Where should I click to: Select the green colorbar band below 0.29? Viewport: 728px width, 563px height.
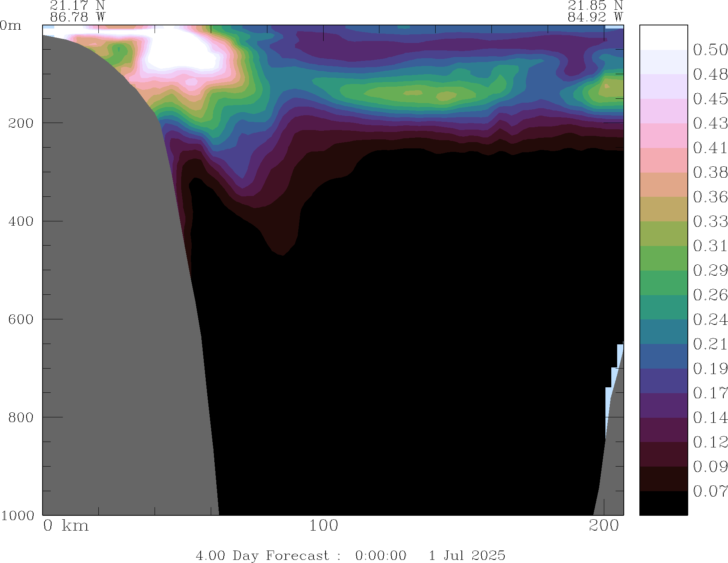(663, 283)
